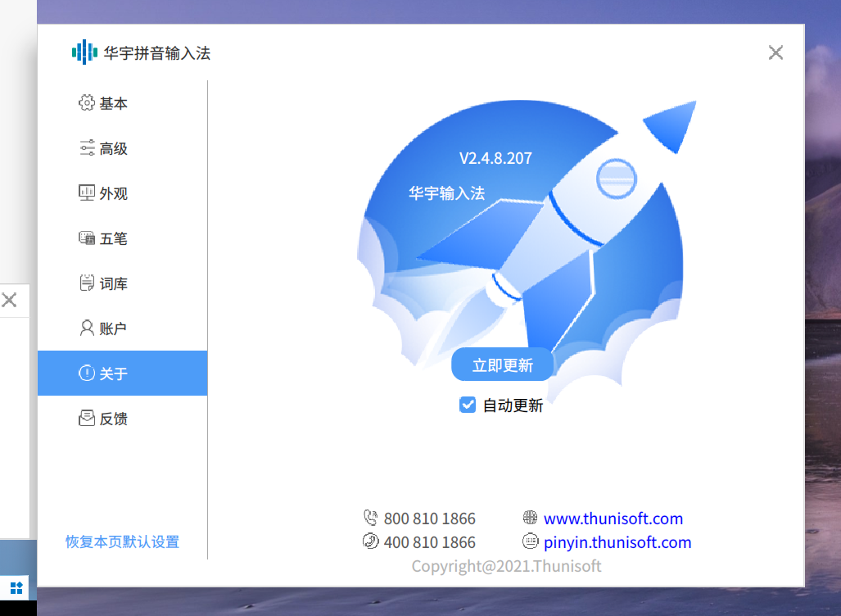Click the keyboard icon beside 五笔
Image resolution: width=841 pixels, height=616 pixels.
point(86,238)
